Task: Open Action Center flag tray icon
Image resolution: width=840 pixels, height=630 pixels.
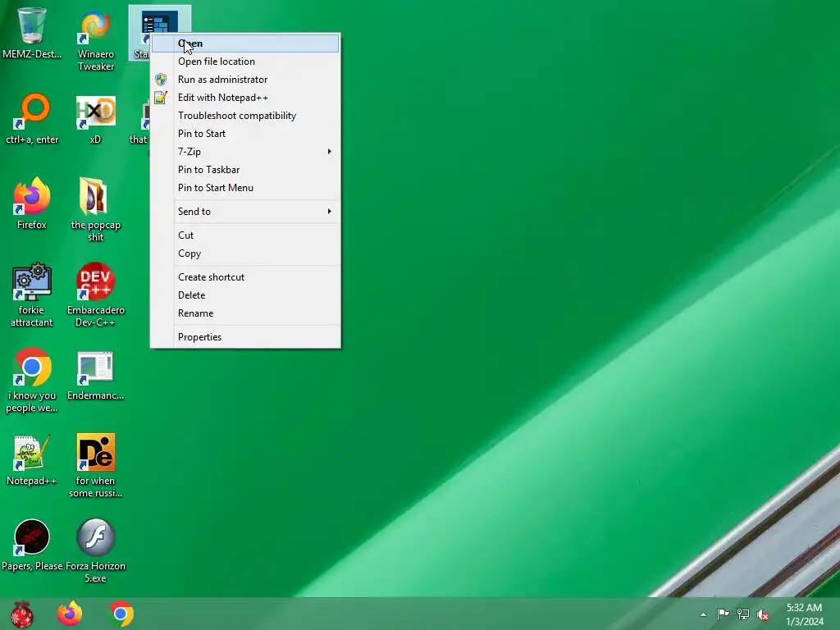Action: pyautogui.click(x=724, y=614)
